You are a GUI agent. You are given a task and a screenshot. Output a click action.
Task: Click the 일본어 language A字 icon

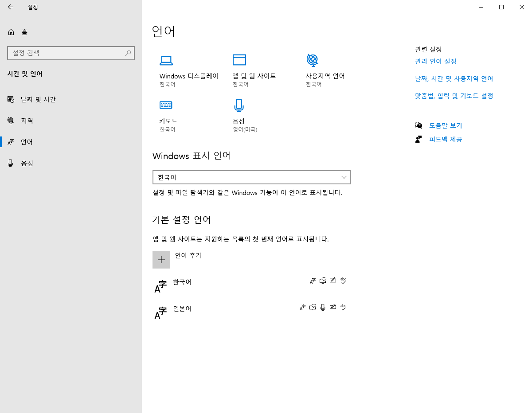tap(160, 313)
